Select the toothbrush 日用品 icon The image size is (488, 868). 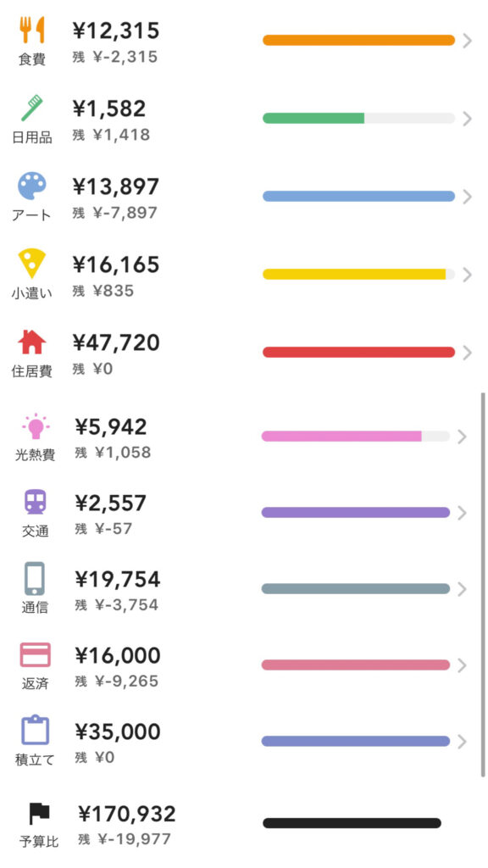[x=32, y=108]
